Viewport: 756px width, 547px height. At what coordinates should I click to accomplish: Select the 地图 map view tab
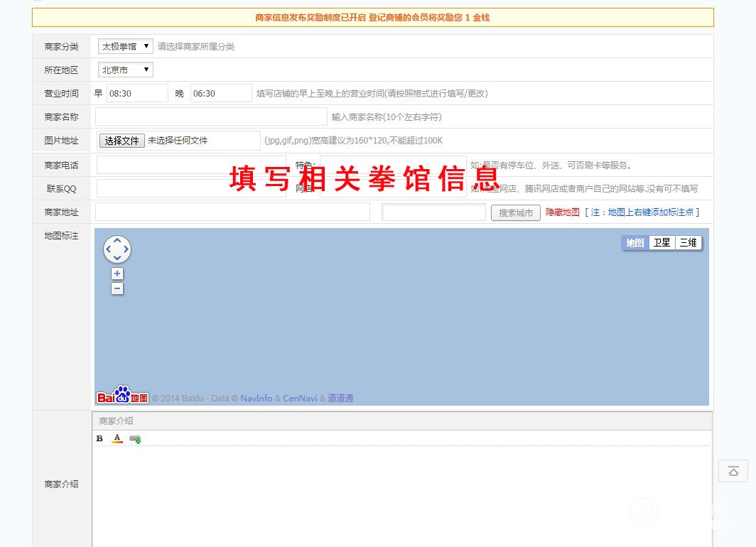(x=635, y=243)
